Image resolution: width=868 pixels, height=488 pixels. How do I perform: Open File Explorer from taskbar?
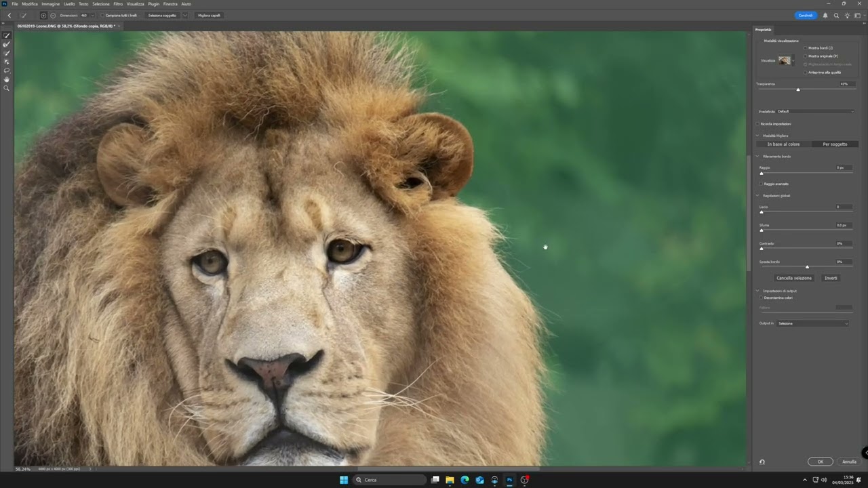pos(450,480)
